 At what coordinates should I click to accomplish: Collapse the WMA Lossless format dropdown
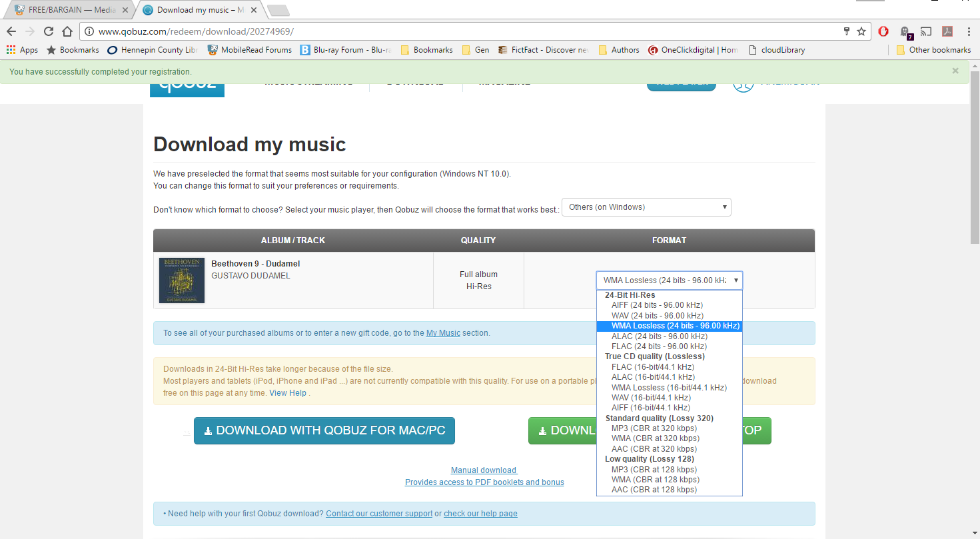[669, 280]
